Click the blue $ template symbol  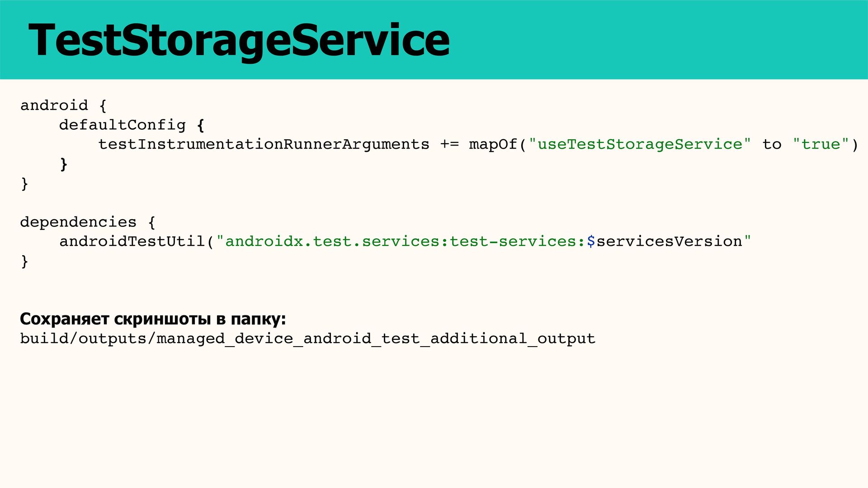(591, 242)
